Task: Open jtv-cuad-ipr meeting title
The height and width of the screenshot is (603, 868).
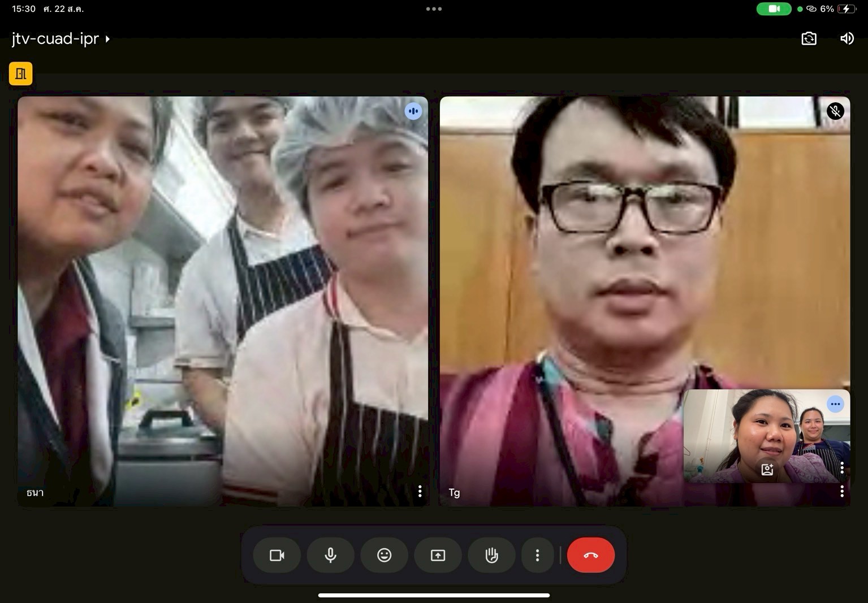Action: [x=55, y=38]
